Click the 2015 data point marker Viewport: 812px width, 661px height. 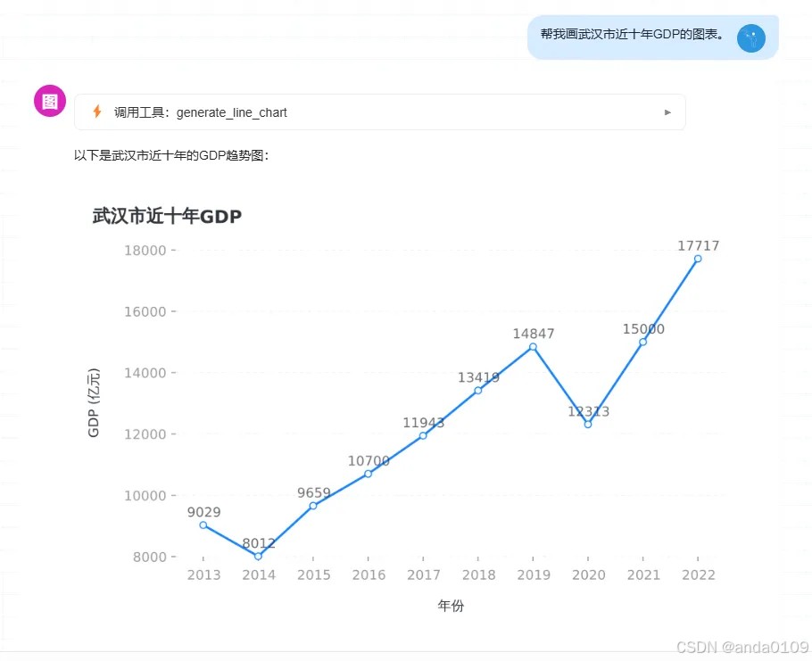(313, 506)
